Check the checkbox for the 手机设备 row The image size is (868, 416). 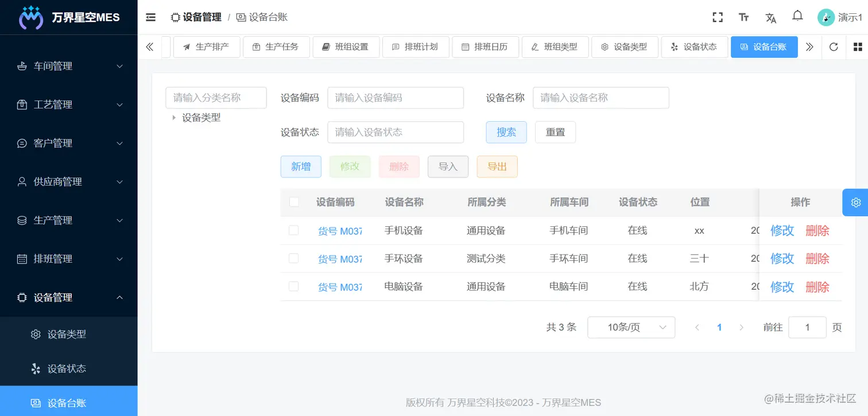coord(294,230)
